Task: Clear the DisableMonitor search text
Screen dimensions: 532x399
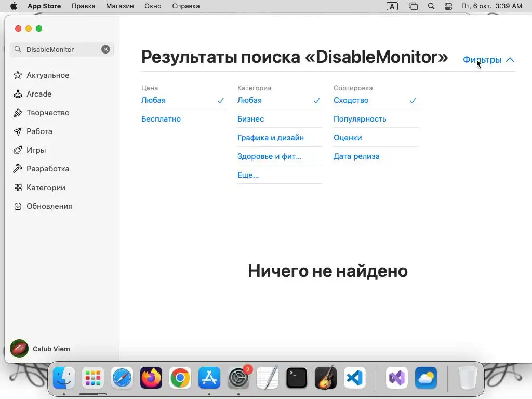Action: click(x=105, y=49)
